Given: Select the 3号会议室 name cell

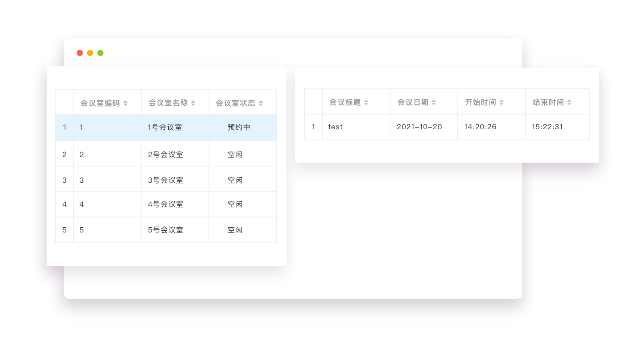Looking at the screenshot, I should click(175, 179).
